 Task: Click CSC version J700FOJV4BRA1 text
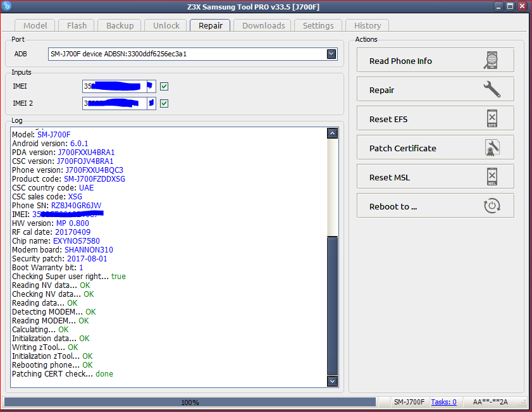click(63, 161)
